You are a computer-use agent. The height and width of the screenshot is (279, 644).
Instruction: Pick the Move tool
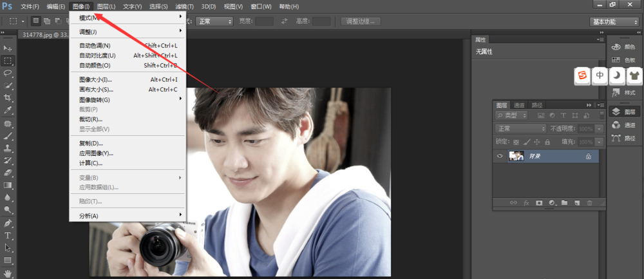point(8,48)
